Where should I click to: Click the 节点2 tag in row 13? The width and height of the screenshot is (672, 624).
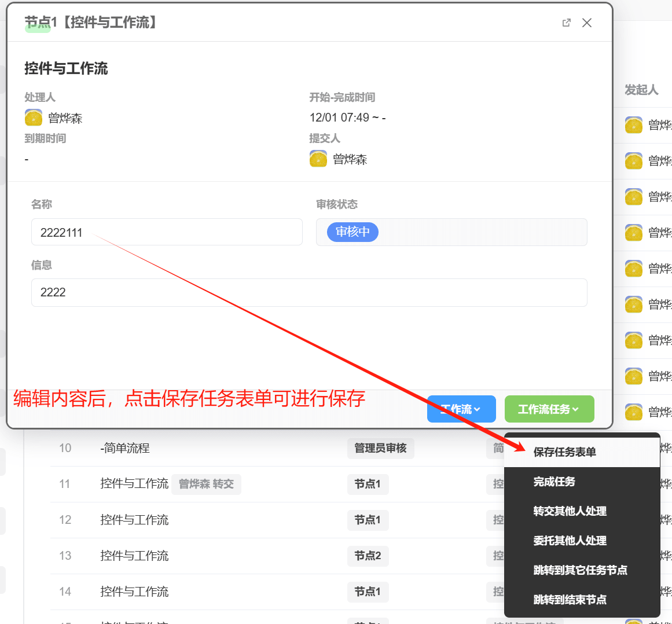(368, 556)
